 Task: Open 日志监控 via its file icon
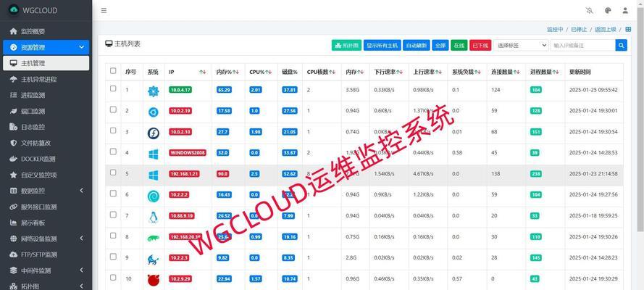[x=14, y=127]
